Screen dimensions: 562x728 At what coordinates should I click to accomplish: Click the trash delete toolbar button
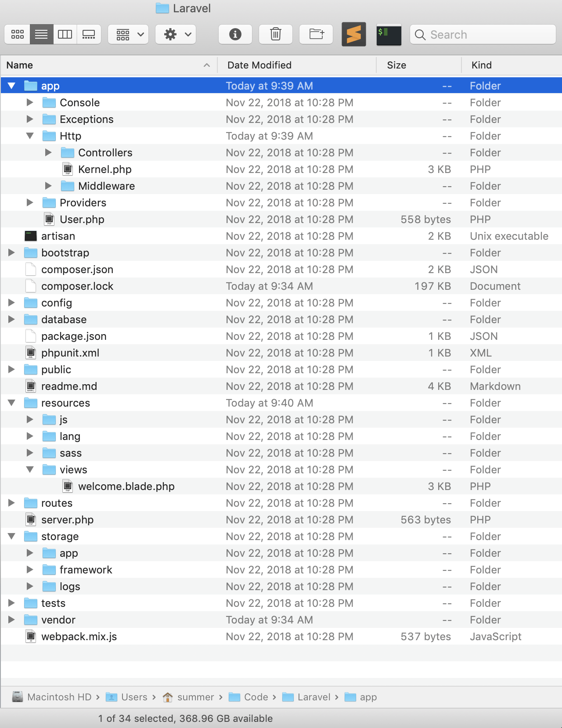click(x=276, y=34)
